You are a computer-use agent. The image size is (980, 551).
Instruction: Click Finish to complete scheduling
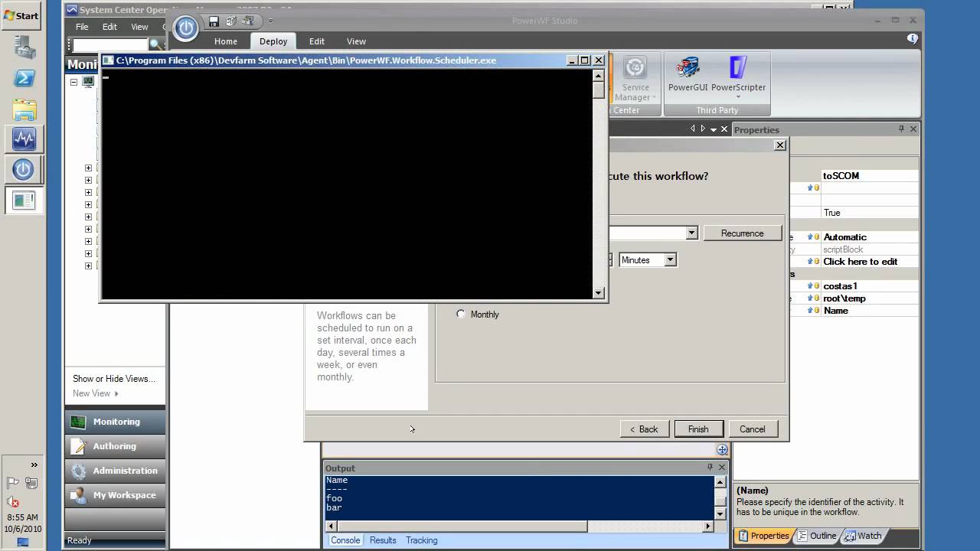(698, 429)
